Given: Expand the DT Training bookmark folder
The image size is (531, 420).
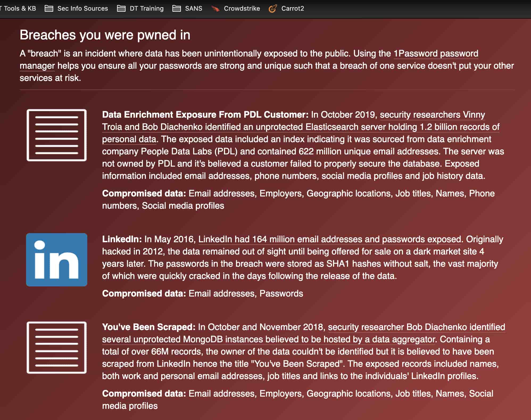Looking at the screenshot, I should click(146, 9).
